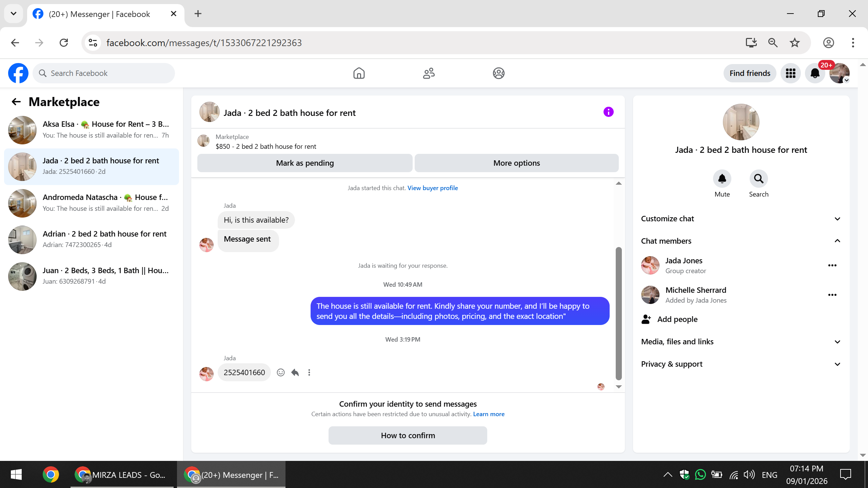
Task: Click the Search Facebook input field
Action: pos(108,73)
